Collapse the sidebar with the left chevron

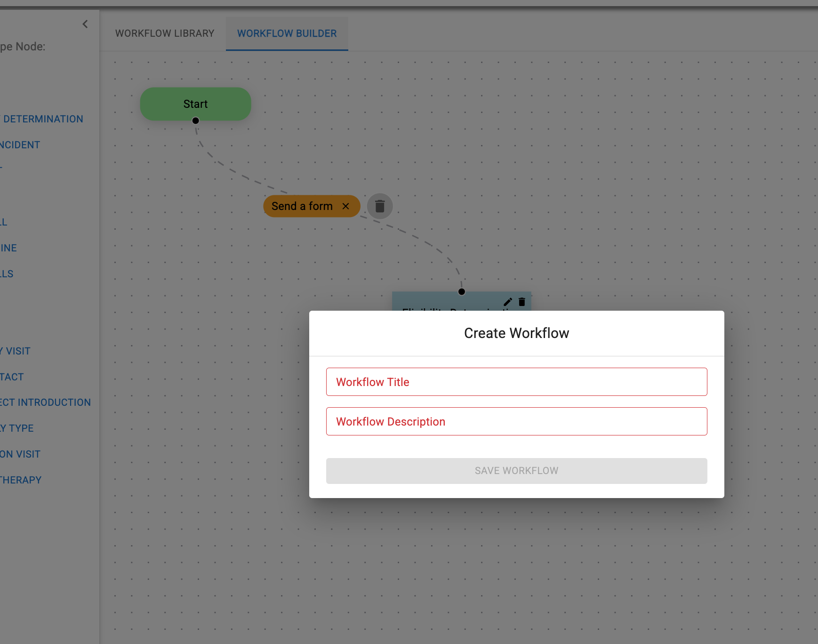pos(85,24)
